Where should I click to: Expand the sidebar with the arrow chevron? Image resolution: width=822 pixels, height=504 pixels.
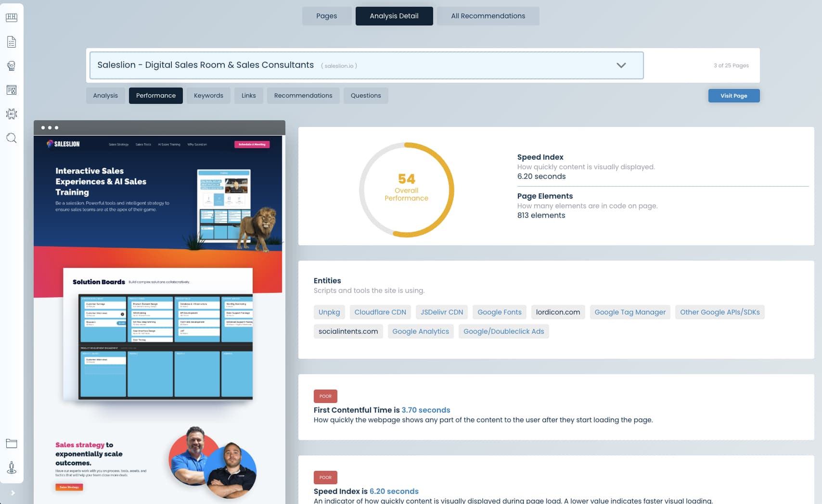13,493
